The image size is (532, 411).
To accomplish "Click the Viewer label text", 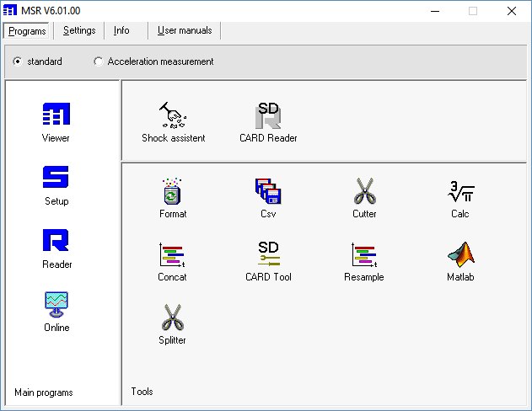I will [x=56, y=138].
